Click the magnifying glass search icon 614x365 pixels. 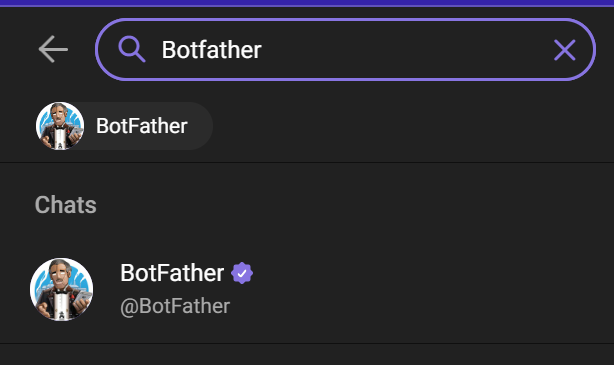point(132,49)
